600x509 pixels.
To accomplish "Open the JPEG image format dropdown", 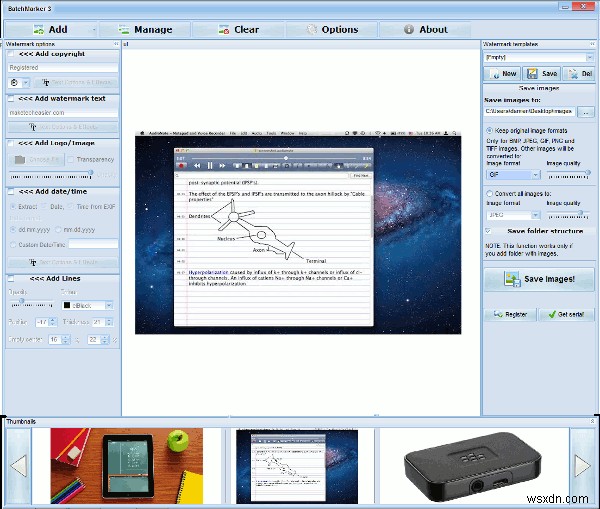I will point(536,215).
